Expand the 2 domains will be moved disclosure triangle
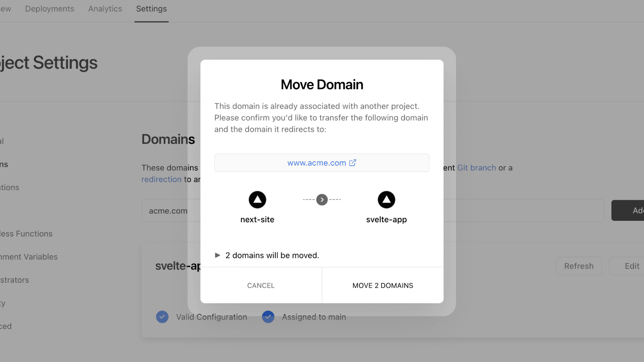The width and height of the screenshot is (644, 362). [x=218, y=255]
